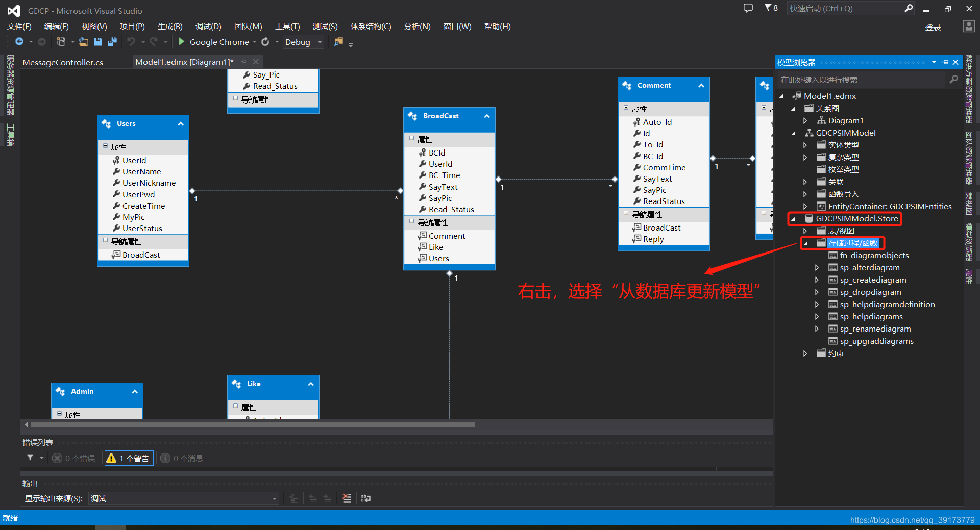Expand the sp_alterdiagram tree node
The height and width of the screenshot is (530, 980).
(817, 267)
